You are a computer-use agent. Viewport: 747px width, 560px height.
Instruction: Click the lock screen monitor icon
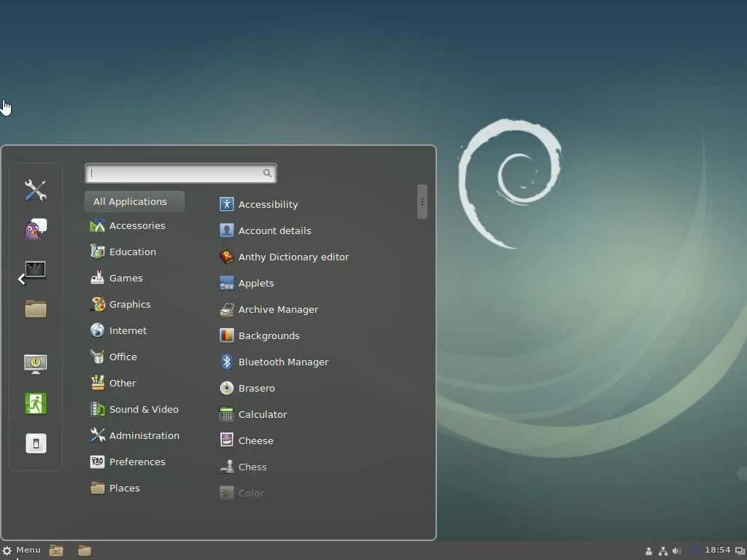[35, 365]
